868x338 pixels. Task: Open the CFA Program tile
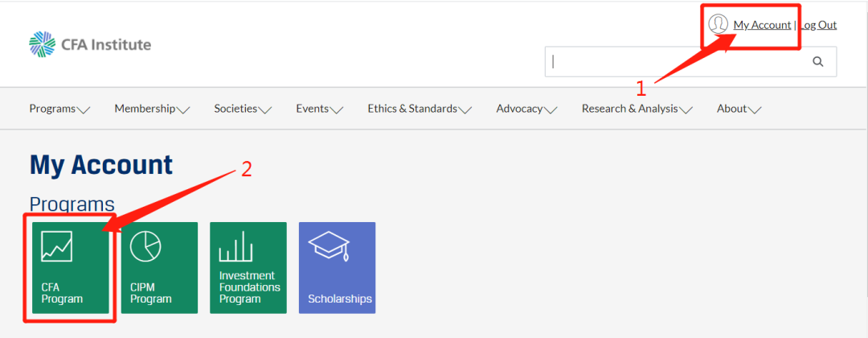pyautogui.click(x=70, y=268)
